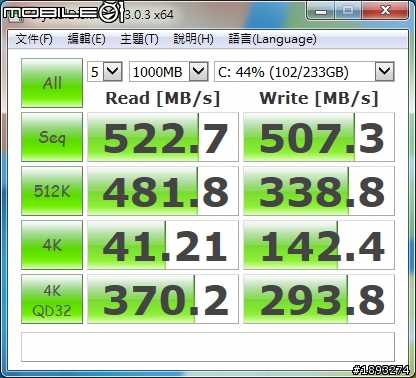Viewport: 416px width, 378px height.
Task: Select the 4K write value 142.4
Action: pyautogui.click(x=319, y=245)
